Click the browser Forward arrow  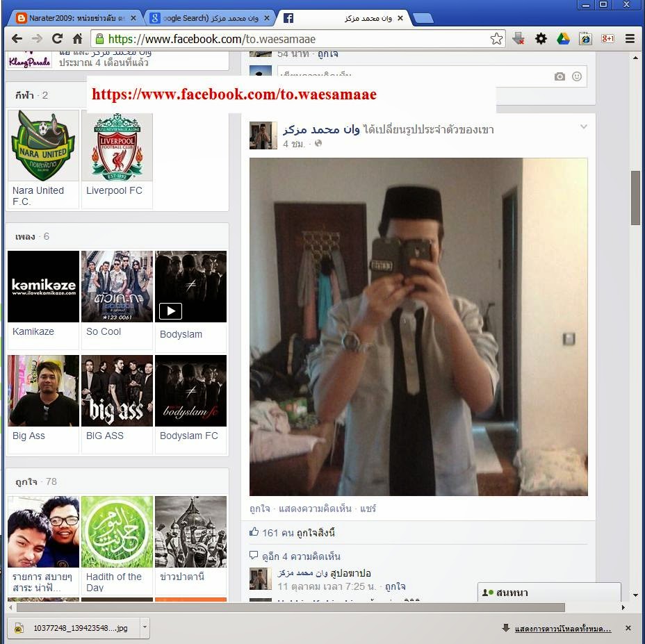(x=37, y=39)
